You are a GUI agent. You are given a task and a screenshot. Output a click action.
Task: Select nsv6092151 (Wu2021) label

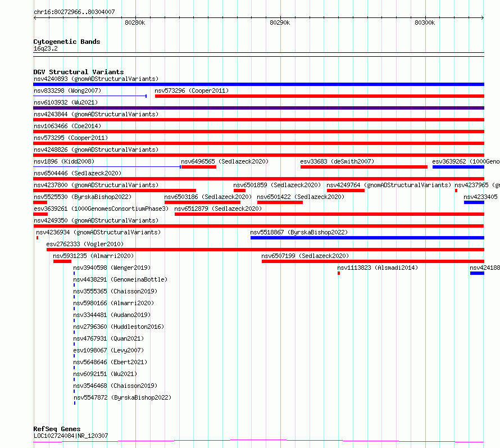point(105,374)
